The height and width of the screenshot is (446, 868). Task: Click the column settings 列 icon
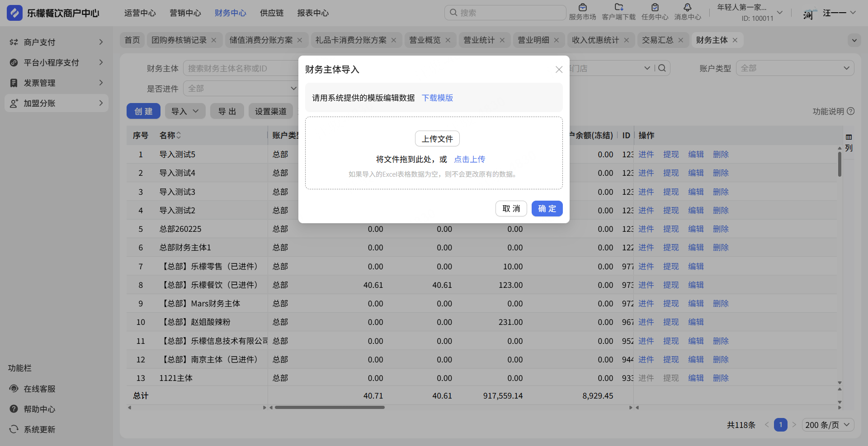849,137
